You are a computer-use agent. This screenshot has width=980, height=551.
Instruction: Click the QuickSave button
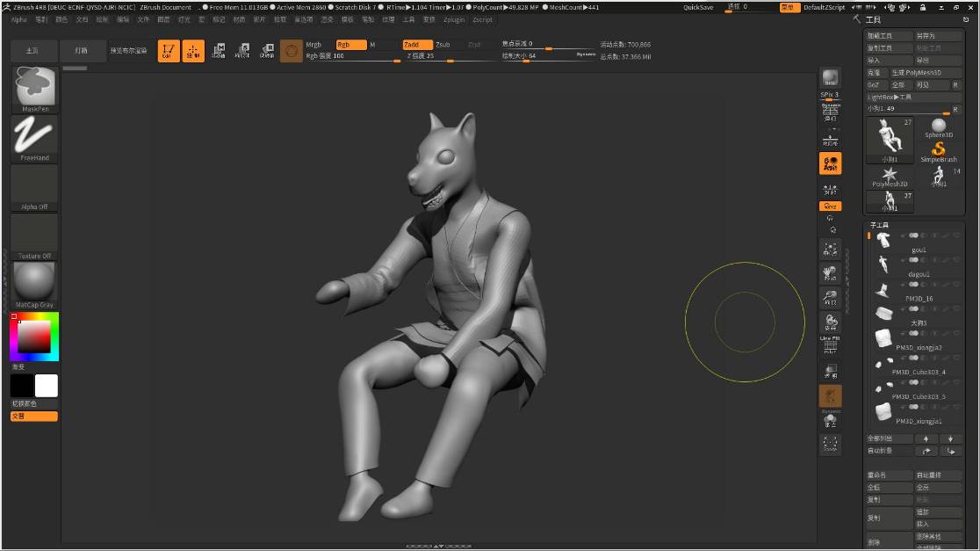pyautogui.click(x=698, y=8)
